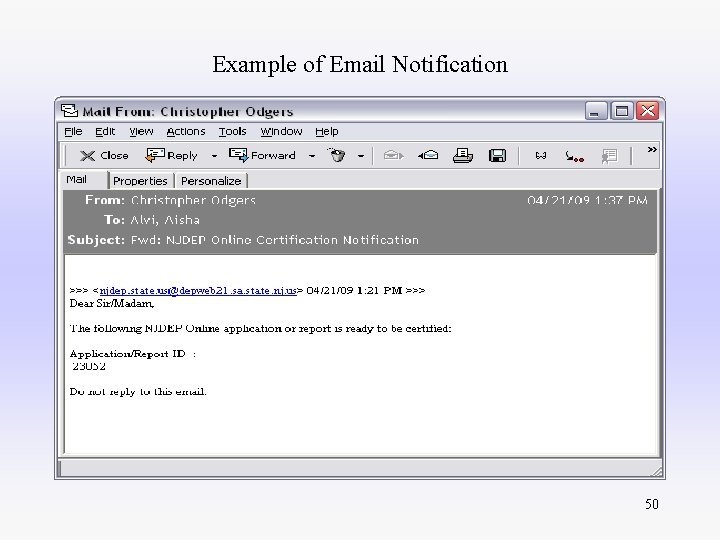This screenshot has height=540, width=720.
Task: Click the mail window title bar icon
Action: coord(69,111)
